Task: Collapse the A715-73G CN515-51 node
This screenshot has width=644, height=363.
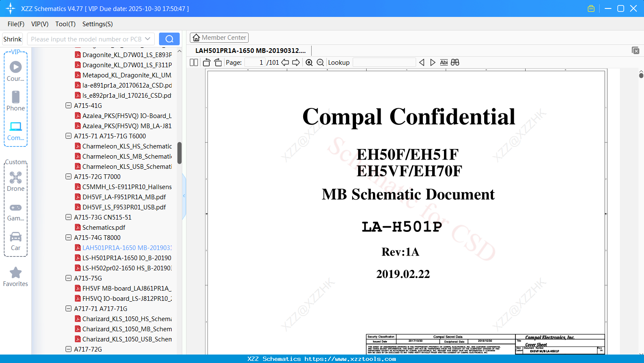Action: point(69,217)
